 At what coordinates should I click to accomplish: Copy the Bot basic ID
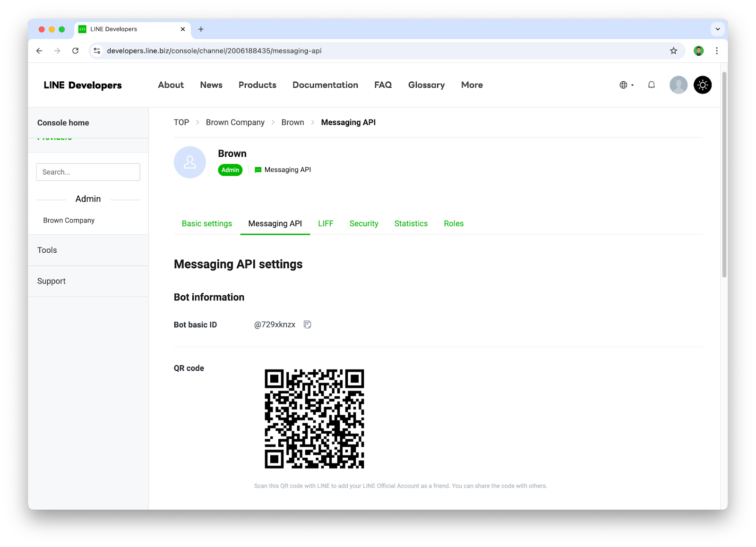(307, 325)
